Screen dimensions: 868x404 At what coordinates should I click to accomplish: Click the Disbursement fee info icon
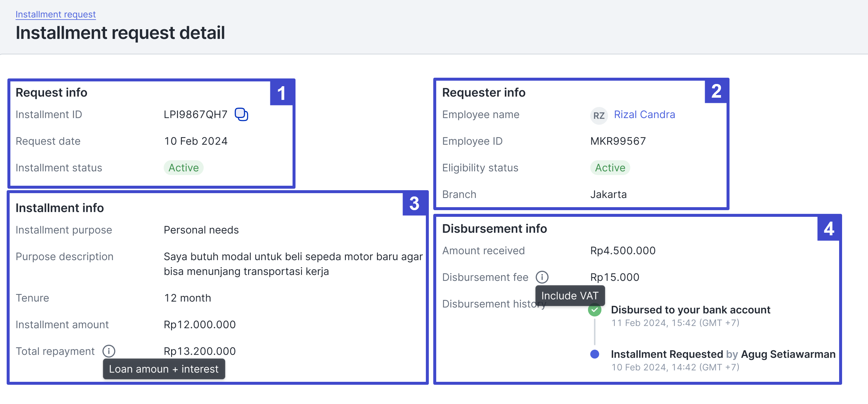coord(542,277)
